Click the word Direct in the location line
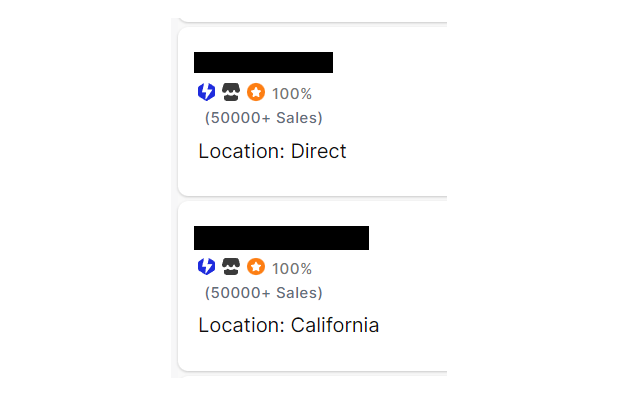 318,151
